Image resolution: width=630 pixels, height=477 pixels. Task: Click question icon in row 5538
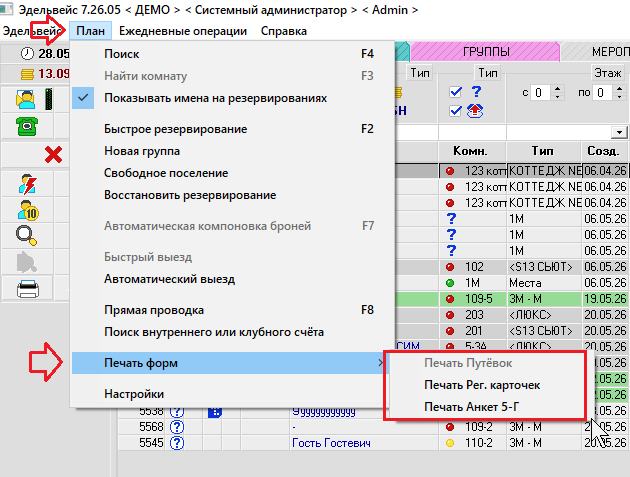177,412
